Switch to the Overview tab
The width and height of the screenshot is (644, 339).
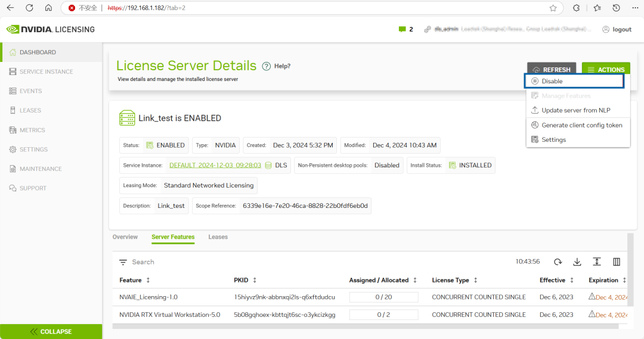tap(125, 237)
